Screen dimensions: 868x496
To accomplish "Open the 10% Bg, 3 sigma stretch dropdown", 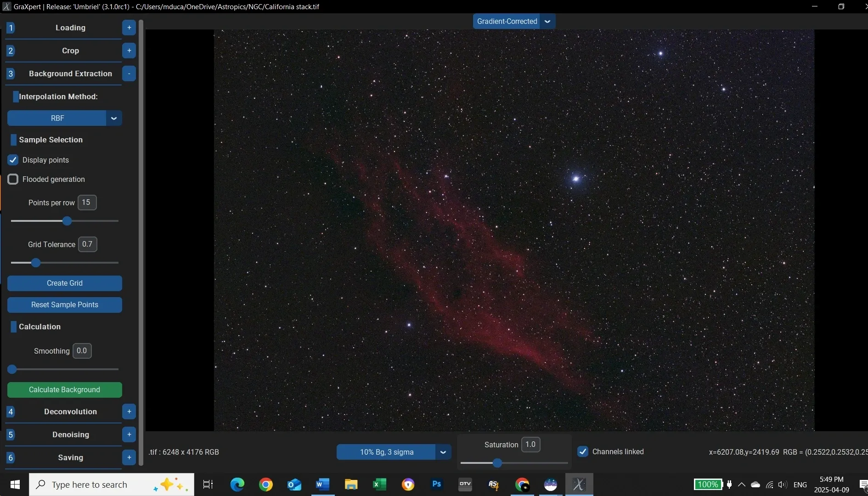I will click(x=443, y=452).
